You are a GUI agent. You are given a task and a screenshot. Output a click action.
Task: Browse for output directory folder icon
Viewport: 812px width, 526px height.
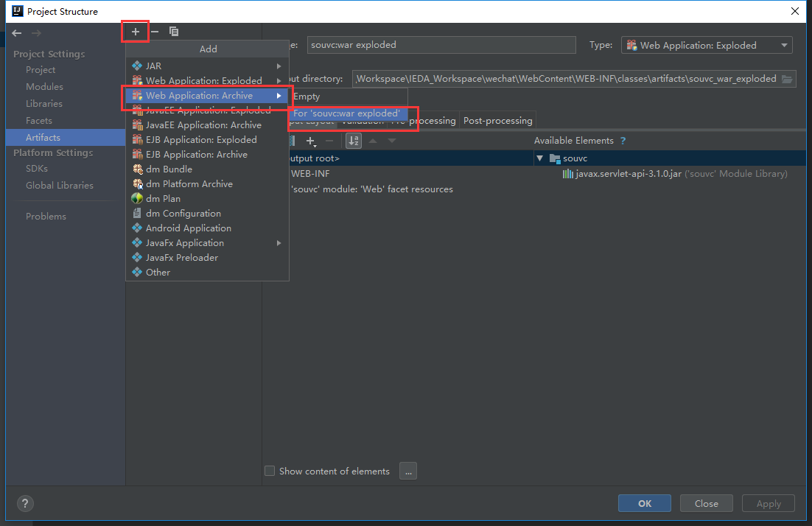[787, 80]
